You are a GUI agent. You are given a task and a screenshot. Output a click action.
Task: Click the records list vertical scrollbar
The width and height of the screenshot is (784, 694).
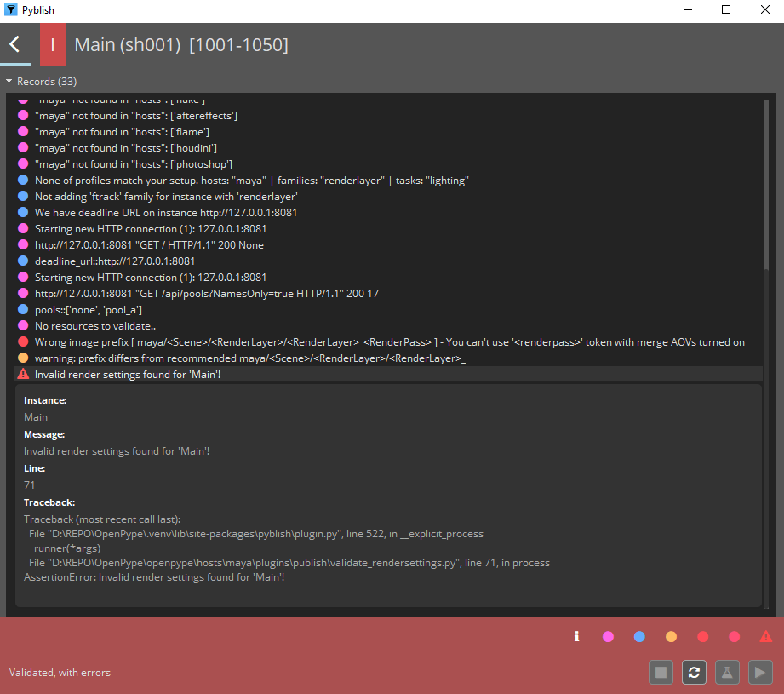coord(766,185)
